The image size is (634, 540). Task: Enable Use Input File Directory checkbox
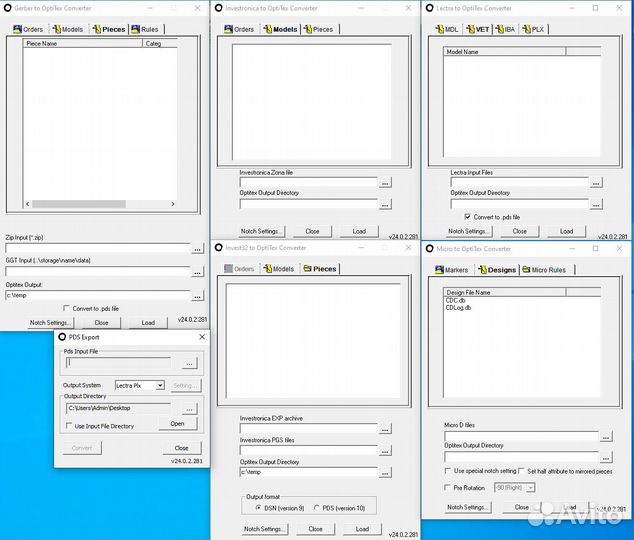click(x=69, y=426)
